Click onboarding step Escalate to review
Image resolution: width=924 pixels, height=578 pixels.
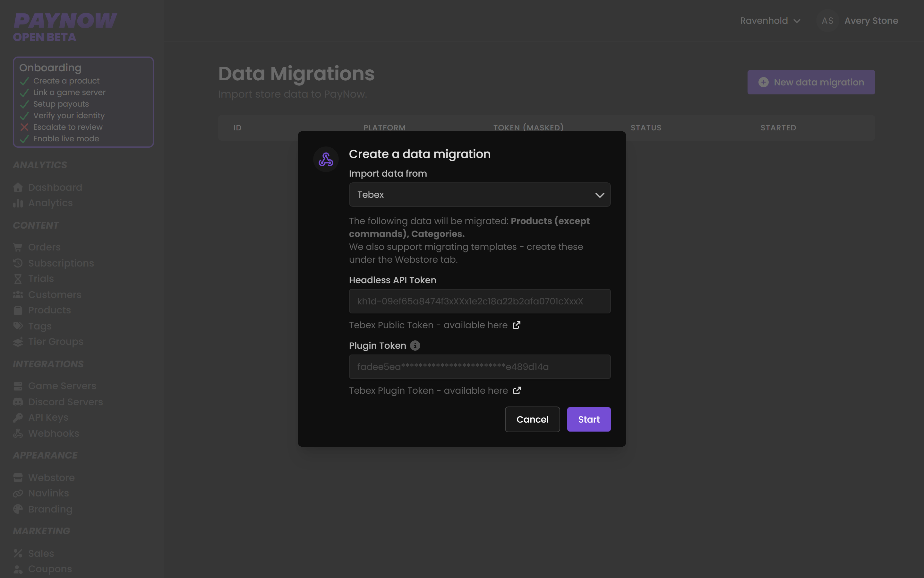[x=68, y=127]
